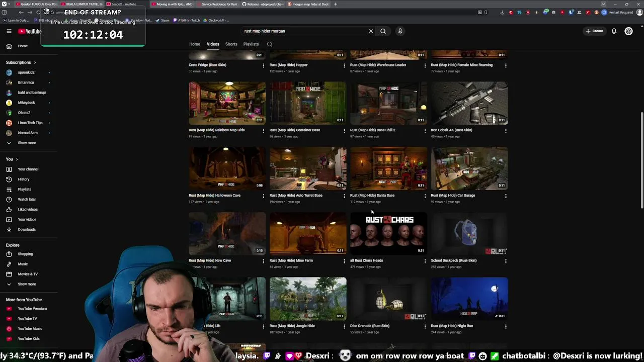This screenshot has height=362, width=644.
Task: Open Movies & TV
Action: [x=29, y=274]
